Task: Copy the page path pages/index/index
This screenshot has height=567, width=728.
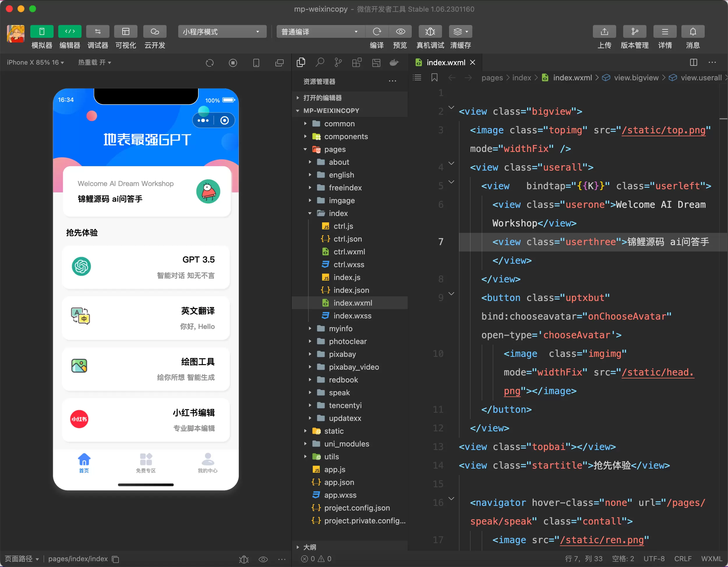Action: click(x=116, y=559)
